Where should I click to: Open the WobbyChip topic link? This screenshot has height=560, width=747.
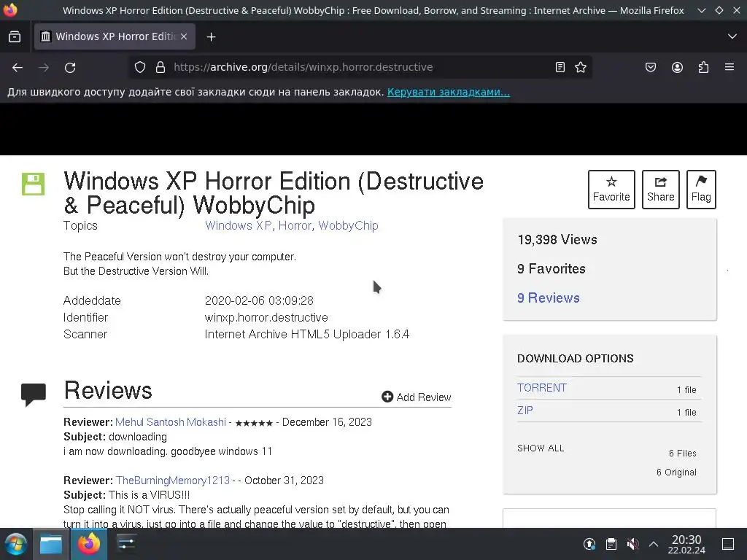click(348, 226)
